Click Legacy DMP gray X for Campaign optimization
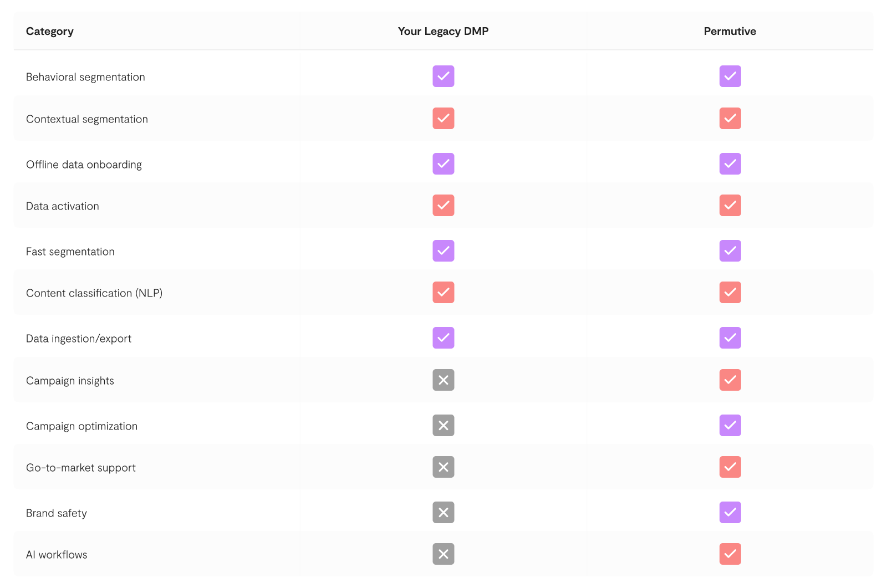This screenshot has width=887, height=588. point(443,426)
